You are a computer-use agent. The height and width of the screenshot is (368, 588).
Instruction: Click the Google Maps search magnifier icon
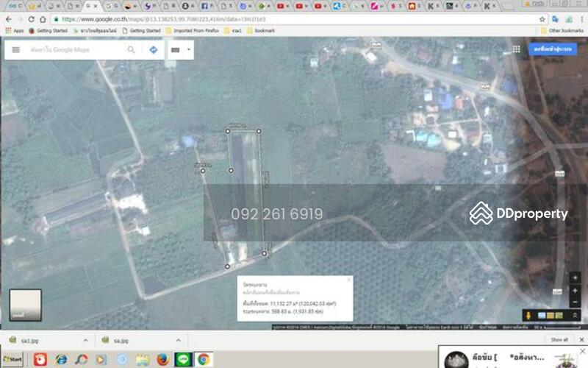131,49
